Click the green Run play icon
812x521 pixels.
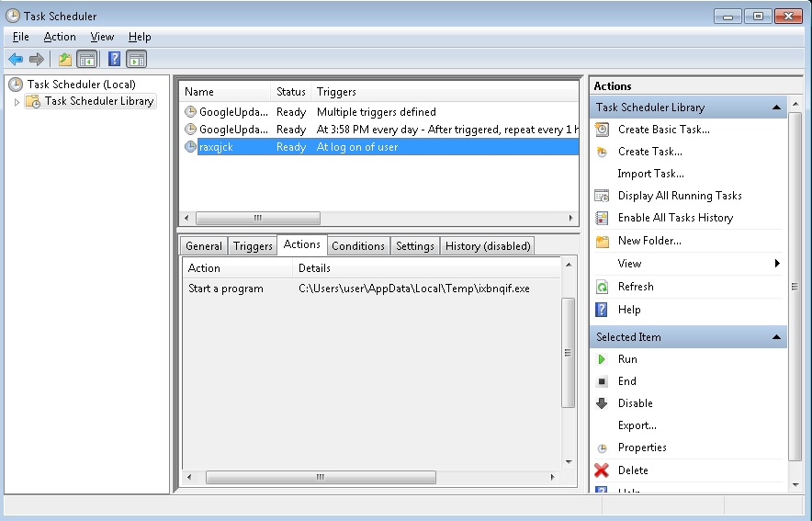point(602,359)
